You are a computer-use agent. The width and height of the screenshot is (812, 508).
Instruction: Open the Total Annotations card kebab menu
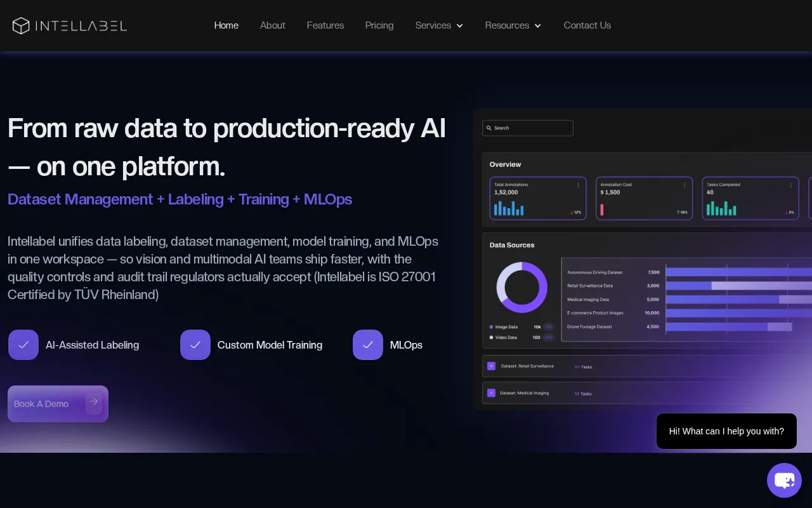coord(578,185)
